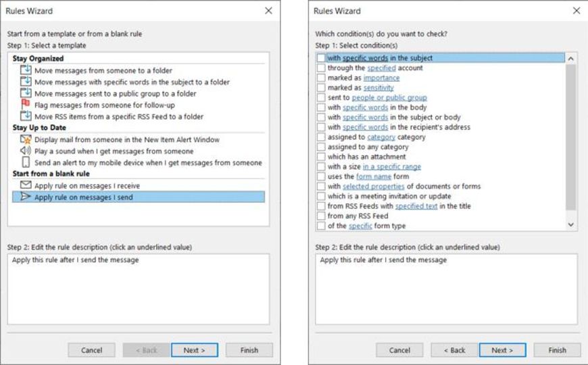Check 'with selected properties of documents or forms'
The image size is (588, 365).
(321, 186)
